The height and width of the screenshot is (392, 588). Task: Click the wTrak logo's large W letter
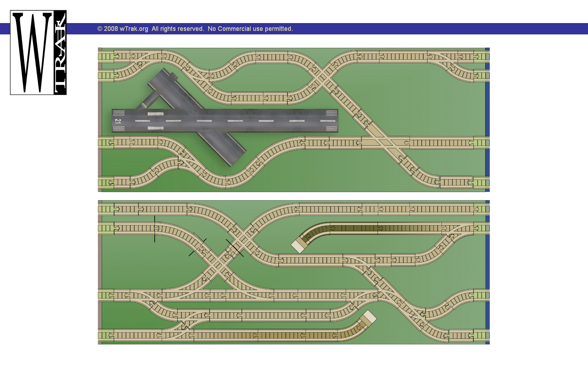[x=32, y=53]
